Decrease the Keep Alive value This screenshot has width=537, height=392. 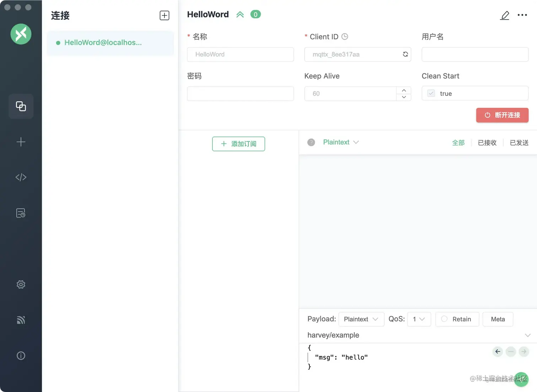click(404, 97)
